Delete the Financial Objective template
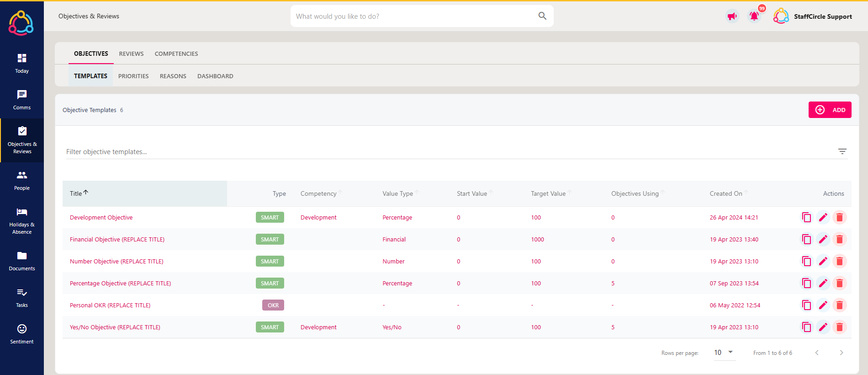The height and width of the screenshot is (375, 868). (840, 239)
